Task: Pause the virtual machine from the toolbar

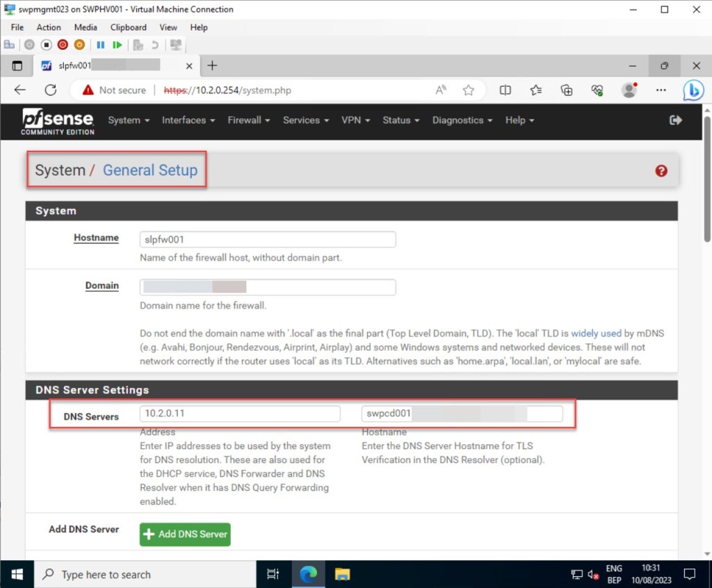Action: pos(100,44)
